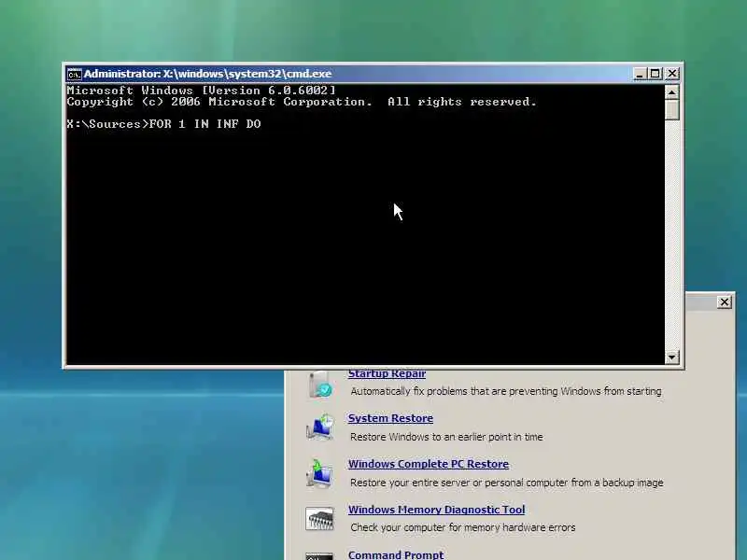Close the Administrator cmd.exe window
Screen dimensions: 747x560
[x=672, y=74]
